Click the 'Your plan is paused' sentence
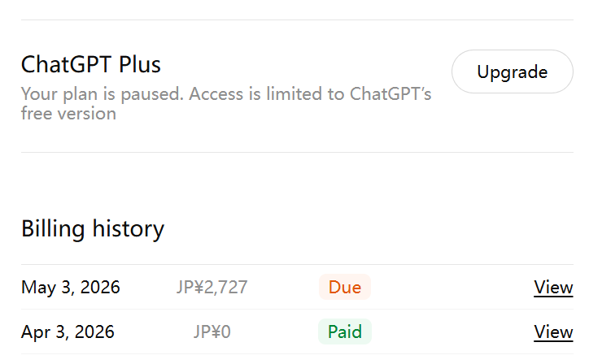The width and height of the screenshot is (589, 364). (103, 94)
